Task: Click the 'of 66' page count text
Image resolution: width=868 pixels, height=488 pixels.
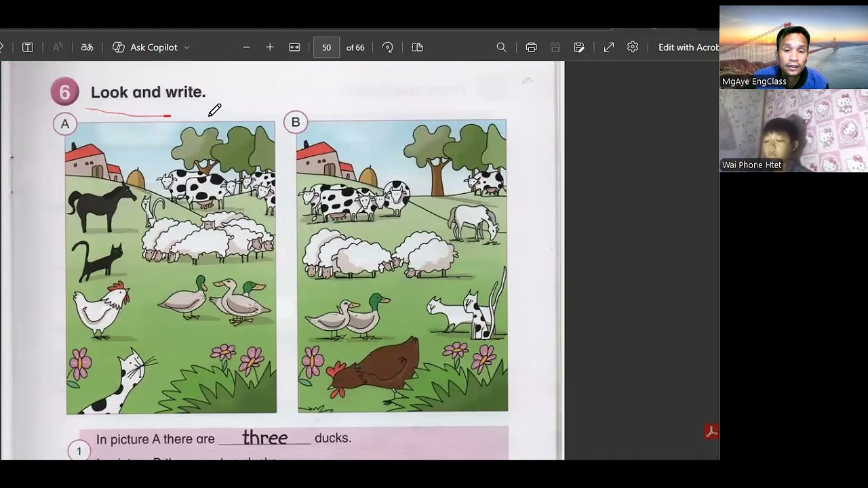Action: click(355, 47)
